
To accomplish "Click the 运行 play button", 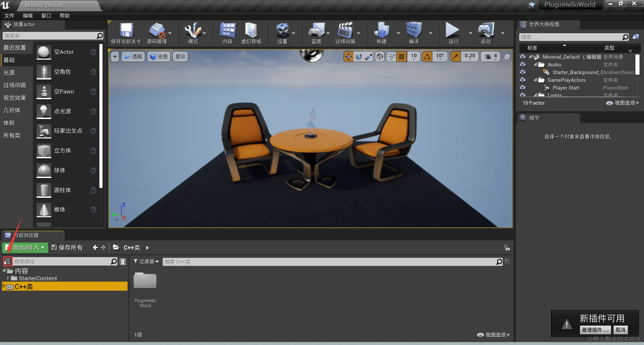I will click(x=453, y=33).
